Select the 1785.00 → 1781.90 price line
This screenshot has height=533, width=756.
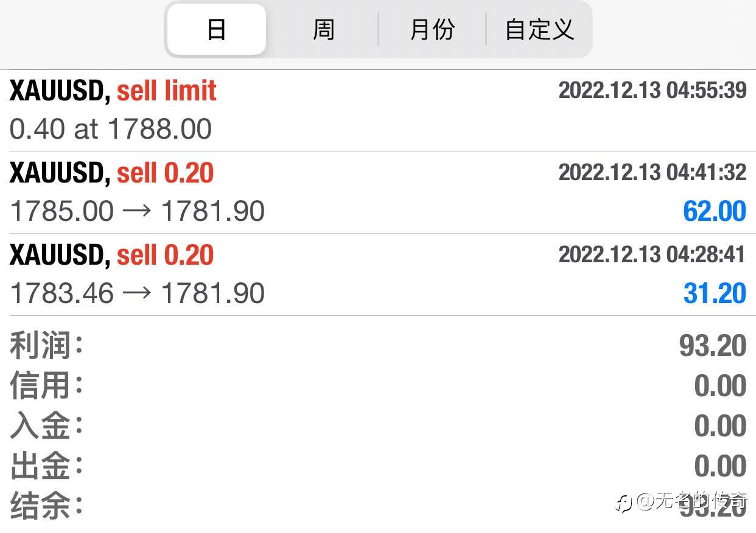point(138,211)
